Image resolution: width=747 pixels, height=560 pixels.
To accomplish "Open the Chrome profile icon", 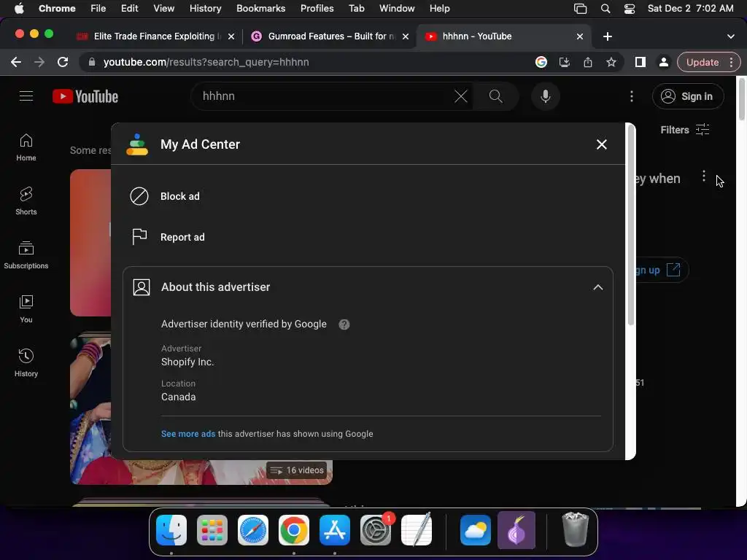I will (x=664, y=63).
